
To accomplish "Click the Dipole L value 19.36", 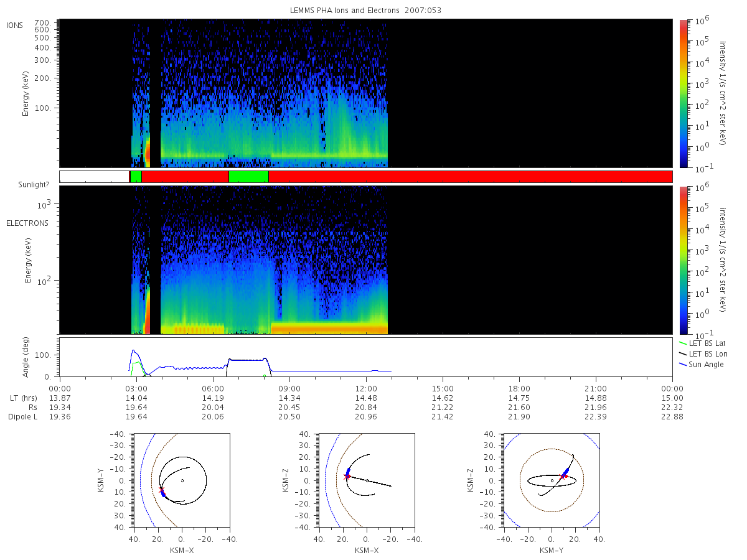I will (60, 416).
